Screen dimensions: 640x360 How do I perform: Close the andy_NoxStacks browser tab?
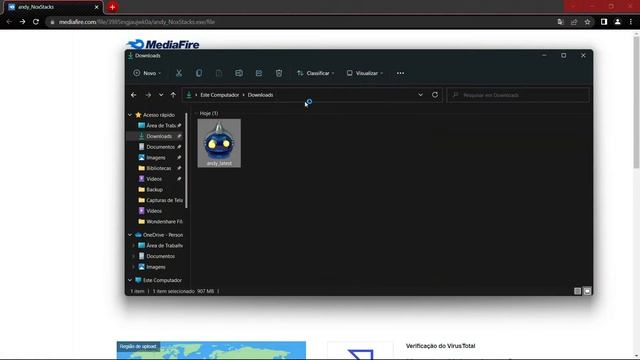[97, 7]
